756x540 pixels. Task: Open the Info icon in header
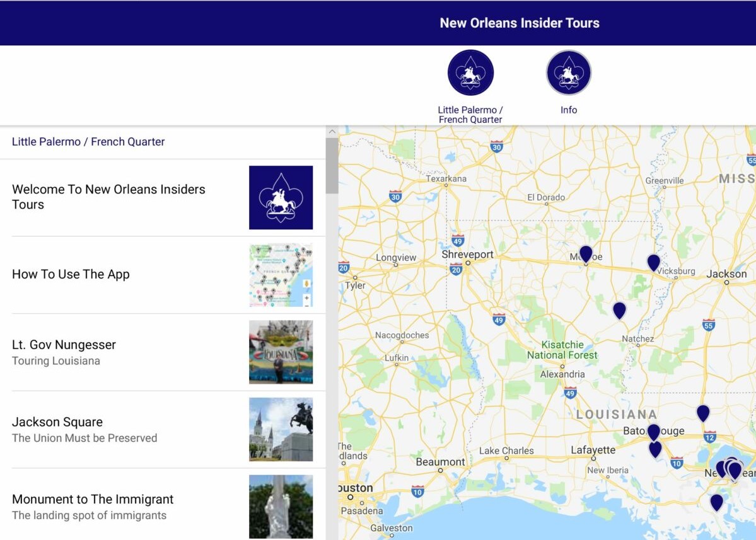point(568,73)
